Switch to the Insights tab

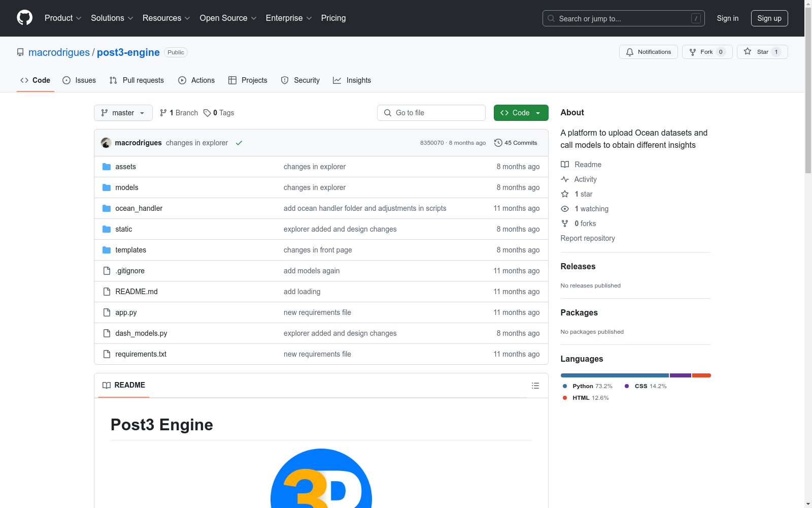pos(352,80)
